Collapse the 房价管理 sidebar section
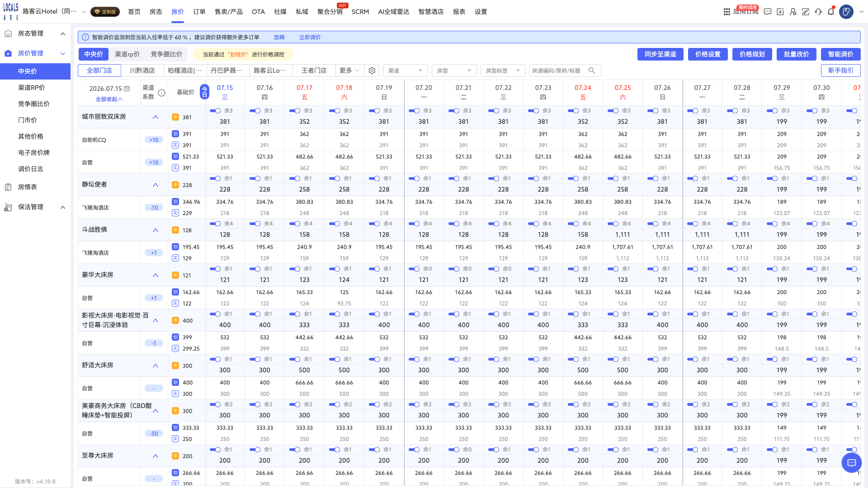 click(63, 53)
